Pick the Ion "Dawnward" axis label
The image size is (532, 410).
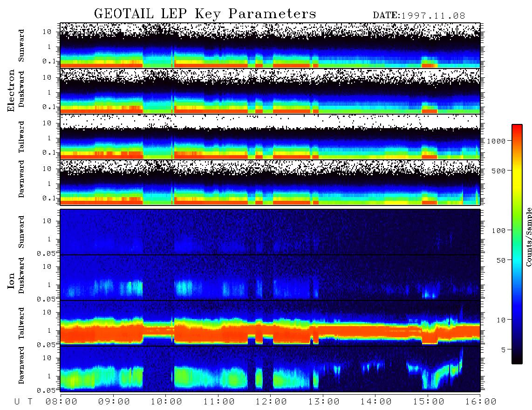tap(22, 365)
